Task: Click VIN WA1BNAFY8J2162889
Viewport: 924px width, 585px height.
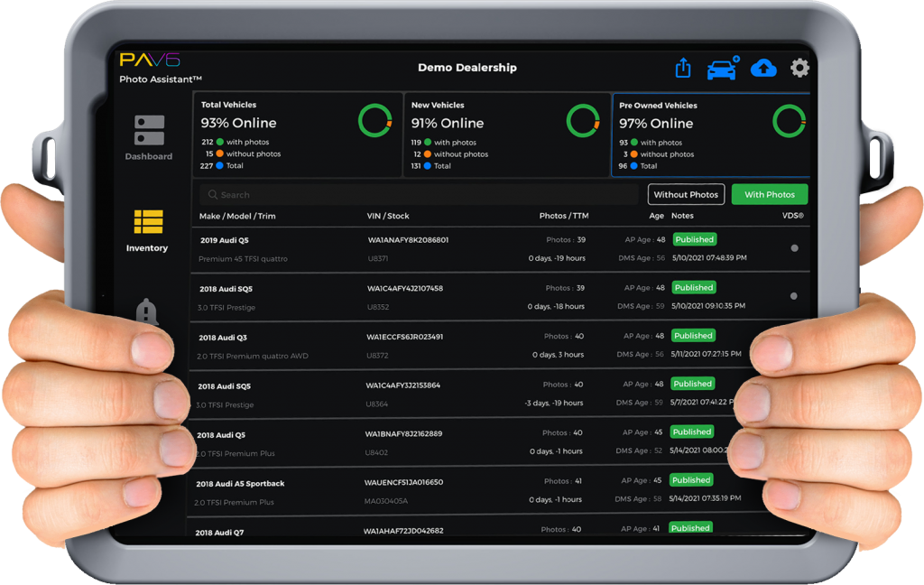Action: pyautogui.click(x=403, y=433)
